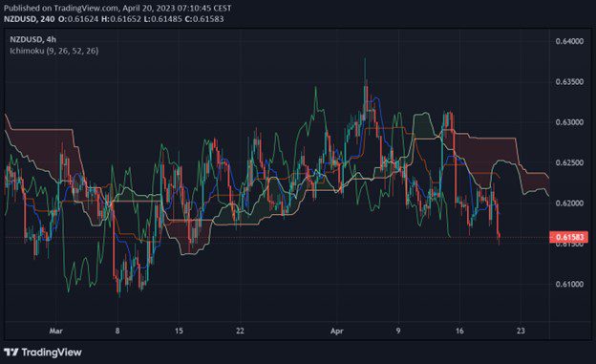Viewport: 596px width, 364px height.
Task: Click the current price label 0.61583
Action: (x=569, y=237)
